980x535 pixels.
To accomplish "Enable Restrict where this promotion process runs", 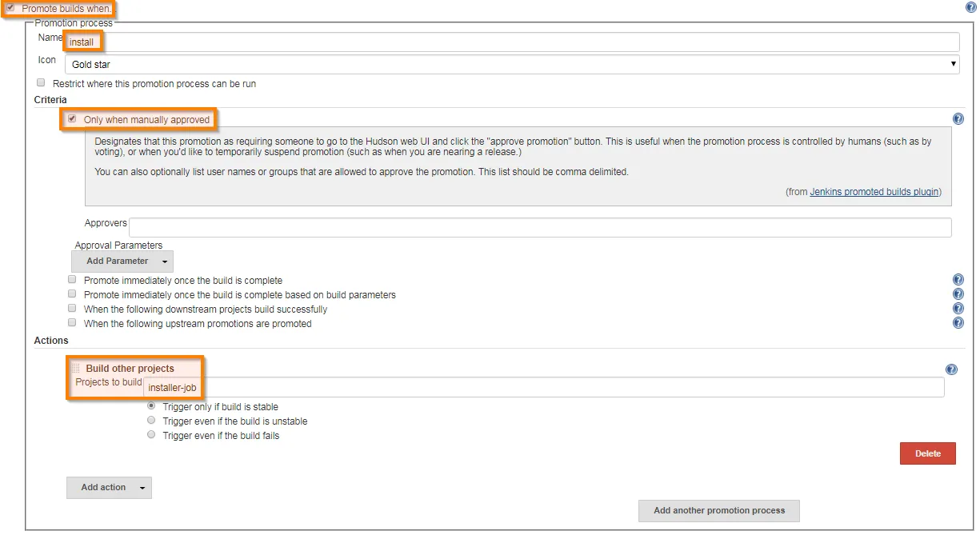I will [41, 82].
